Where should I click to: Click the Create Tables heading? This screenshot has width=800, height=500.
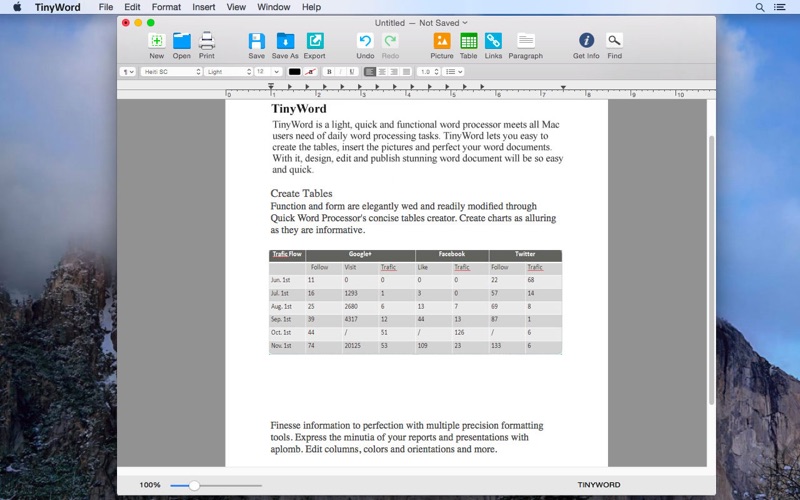point(302,193)
